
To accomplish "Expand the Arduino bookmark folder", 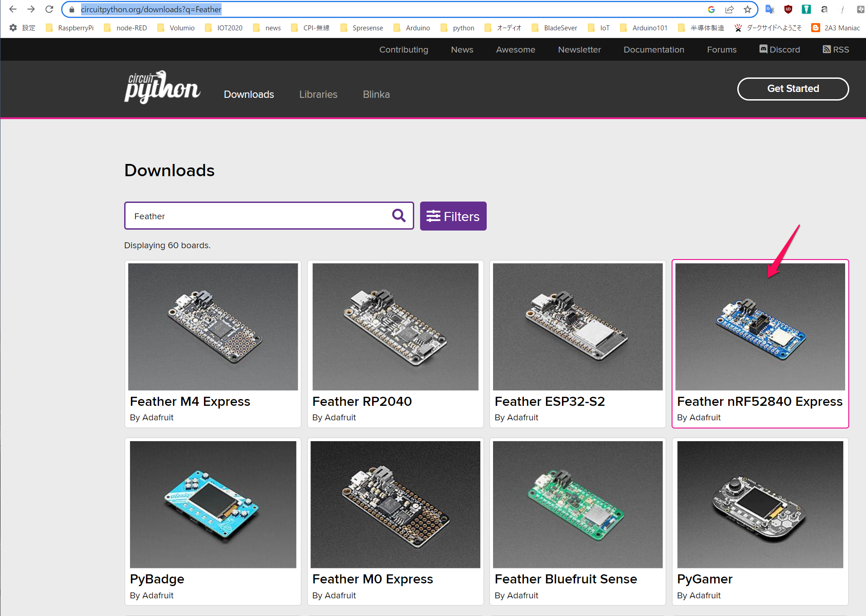I will point(412,28).
